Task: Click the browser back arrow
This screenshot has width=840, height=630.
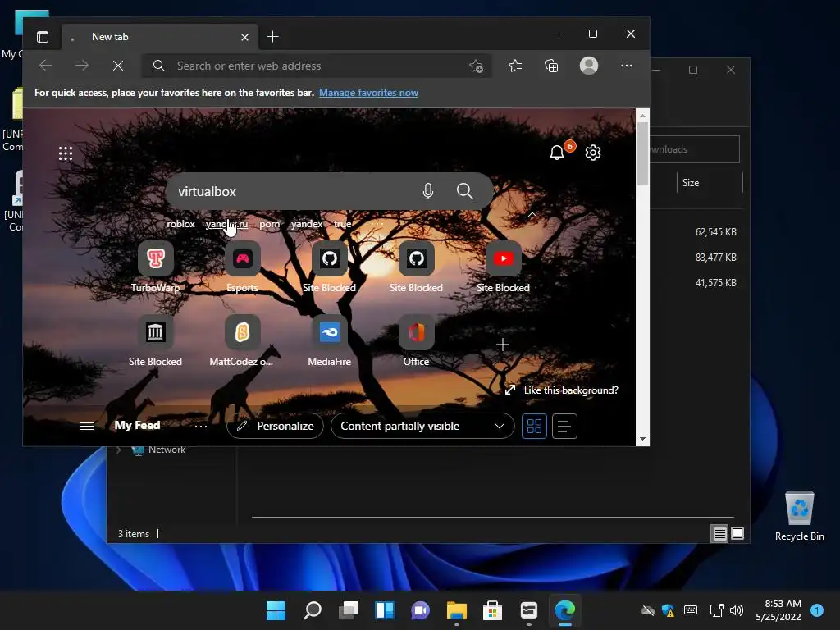Action: [x=46, y=66]
